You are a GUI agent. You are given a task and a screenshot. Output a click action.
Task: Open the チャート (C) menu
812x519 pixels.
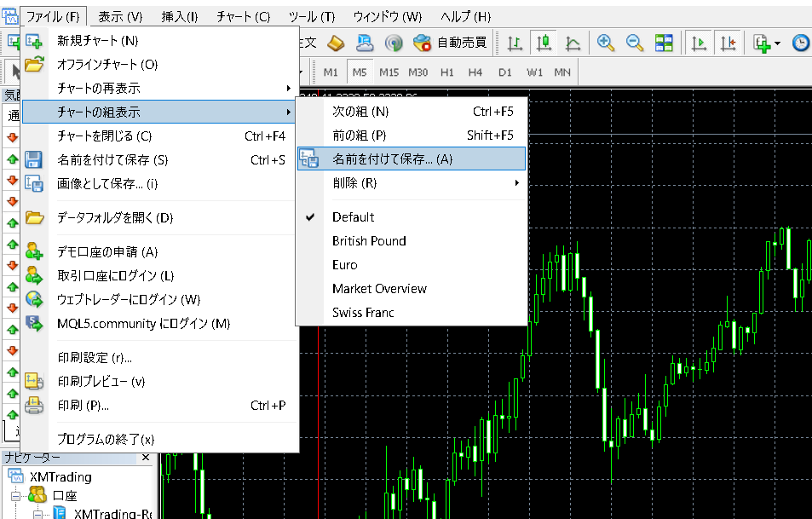click(243, 16)
